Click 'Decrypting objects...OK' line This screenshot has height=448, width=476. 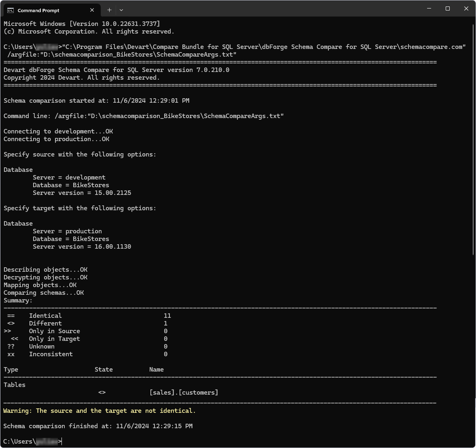(45, 277)
